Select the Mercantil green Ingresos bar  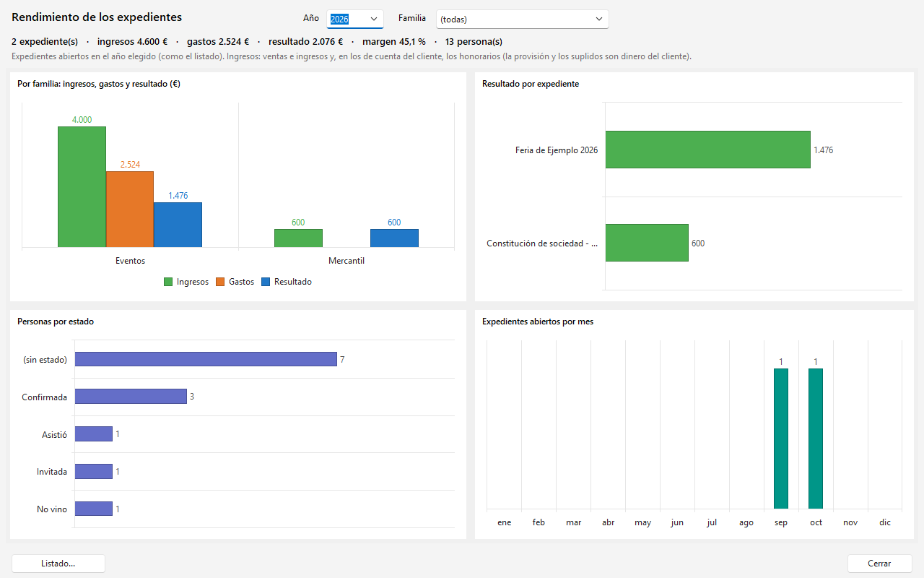tap(298, 238)
